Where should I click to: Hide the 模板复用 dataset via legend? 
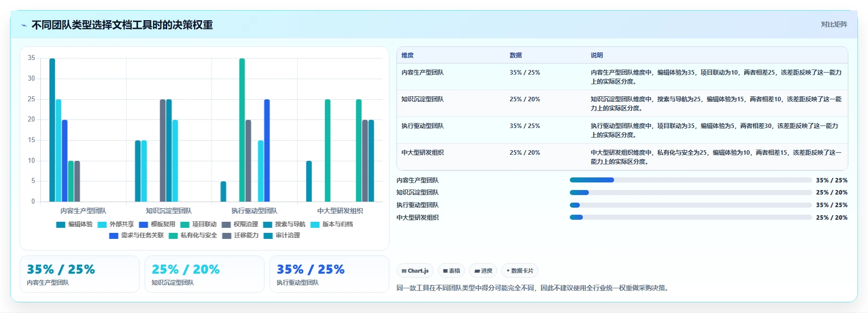157,224
